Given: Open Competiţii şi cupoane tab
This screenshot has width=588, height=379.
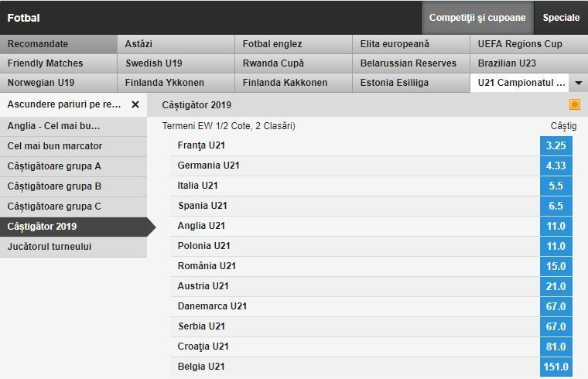Looking at the screenshot, I should point(477,18).
